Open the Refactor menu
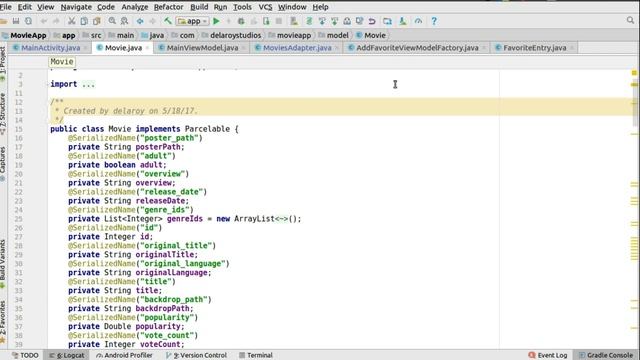 tap(169, 7)
